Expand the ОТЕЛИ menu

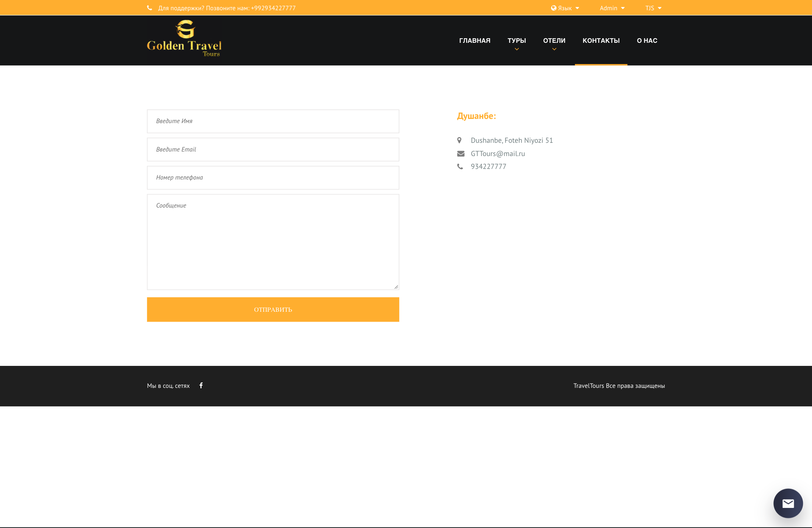[554, 41]
